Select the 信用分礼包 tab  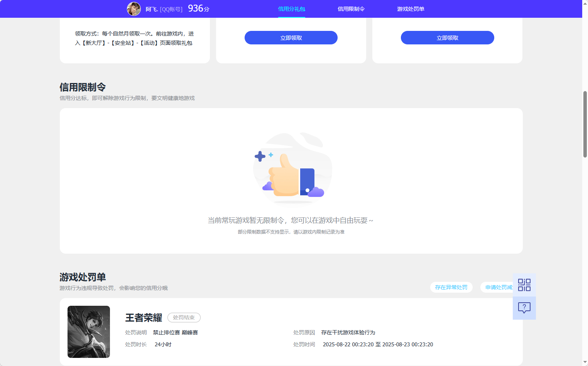291,8
